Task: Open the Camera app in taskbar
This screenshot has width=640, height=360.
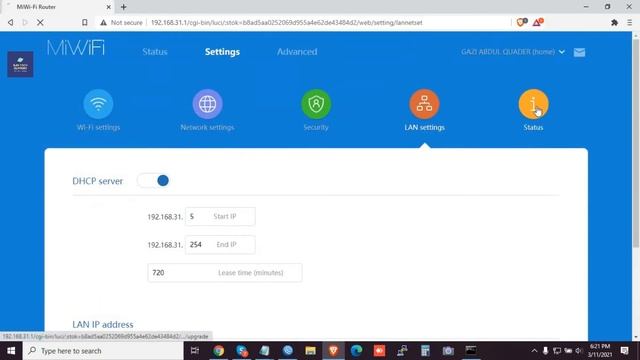Action: 448,351
